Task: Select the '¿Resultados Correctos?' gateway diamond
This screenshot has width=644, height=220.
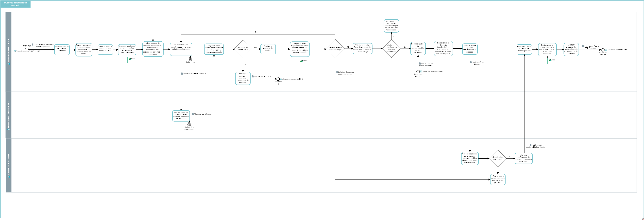Action: tap(497, 158)
